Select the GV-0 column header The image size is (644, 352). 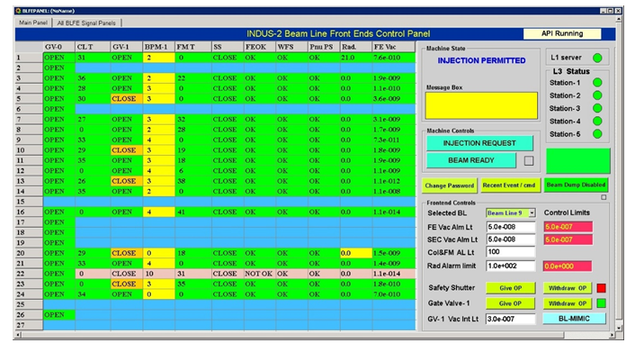(x=58, y=47)
